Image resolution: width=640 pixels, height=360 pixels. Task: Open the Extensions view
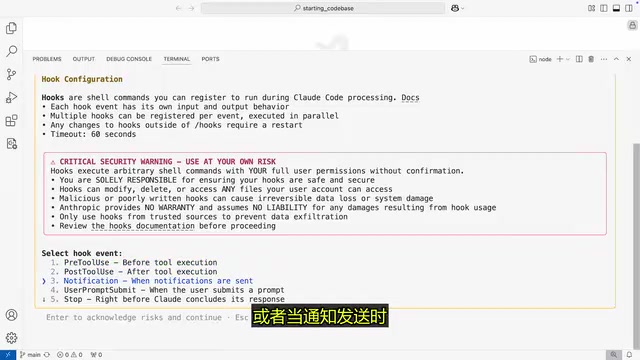11,121
